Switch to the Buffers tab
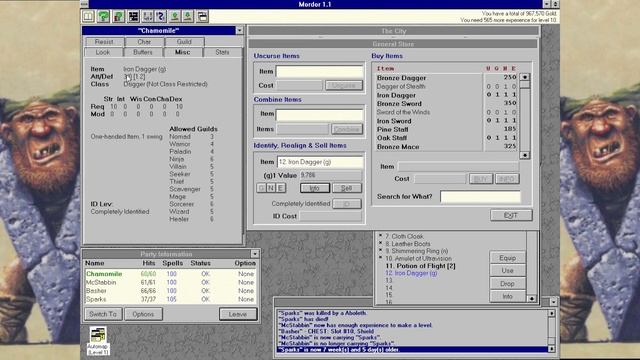The width and height of the screenshot is (640, 360). tap(143, 52)
